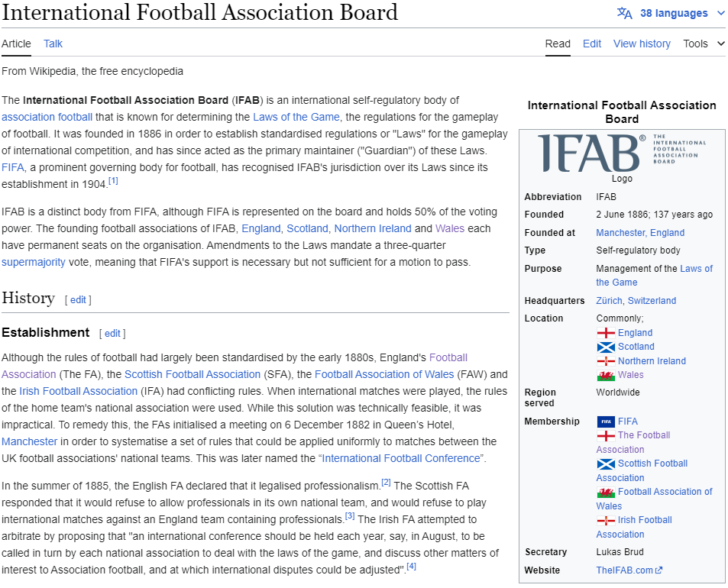Visit the TheIFAB.com website link
Screen dimensions: 728x588
click(624, 570)
